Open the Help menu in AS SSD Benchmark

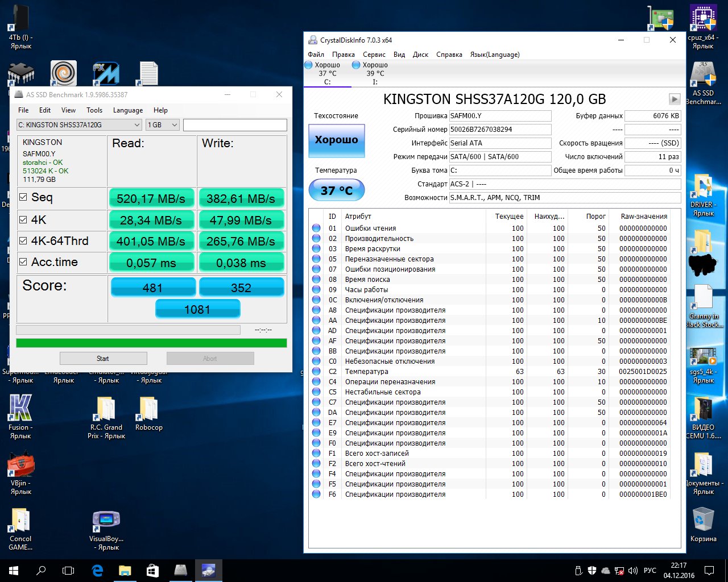(161, 110)
